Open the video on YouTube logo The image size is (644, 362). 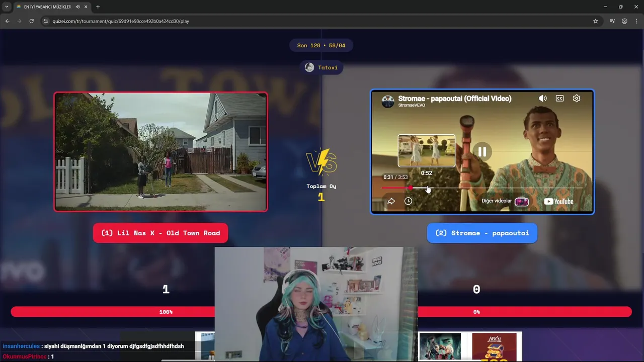click(558, 202)
